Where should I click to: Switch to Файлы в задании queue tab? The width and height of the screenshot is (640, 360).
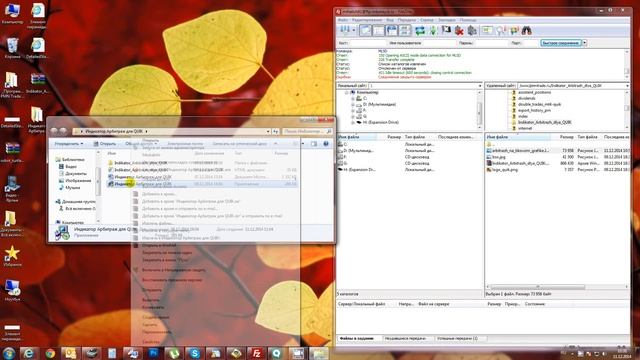pos(357,339)
